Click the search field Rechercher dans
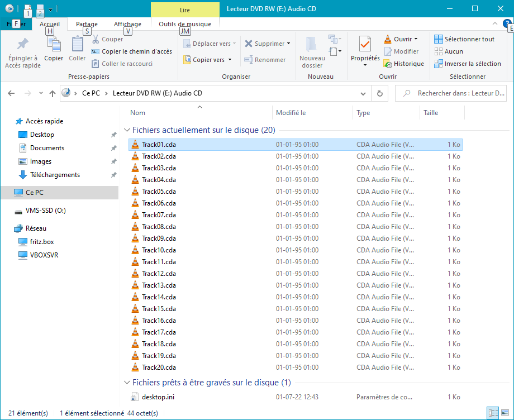The image size is (514, 420). click(x=451, y=93)
